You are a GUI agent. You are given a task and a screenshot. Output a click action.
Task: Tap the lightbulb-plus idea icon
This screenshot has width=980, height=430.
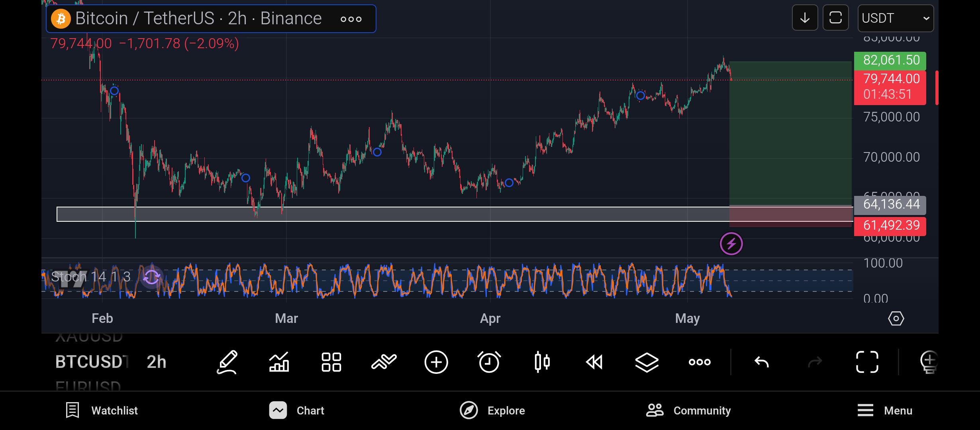click(929, 362)
